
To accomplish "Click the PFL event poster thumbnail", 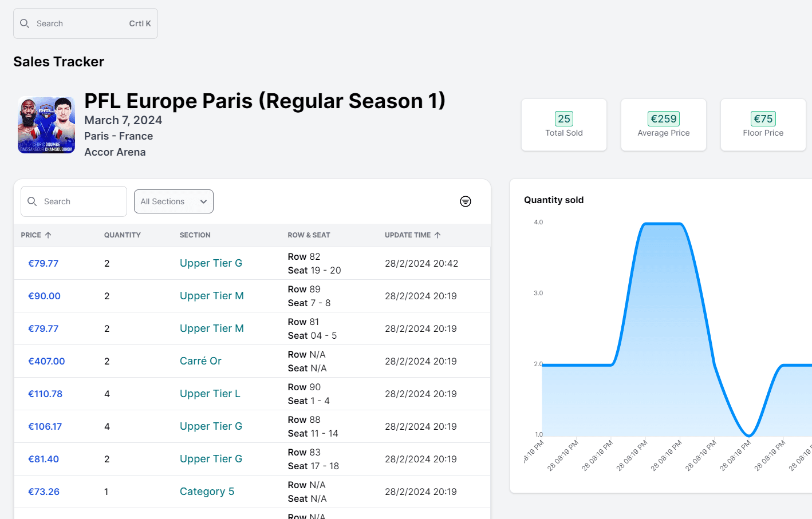I will click(46, 125).
